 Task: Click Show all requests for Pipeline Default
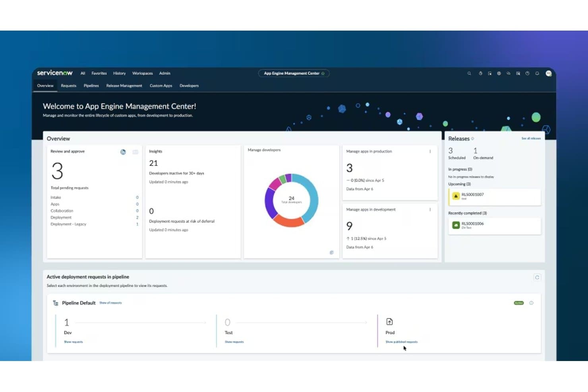(110, 303)
